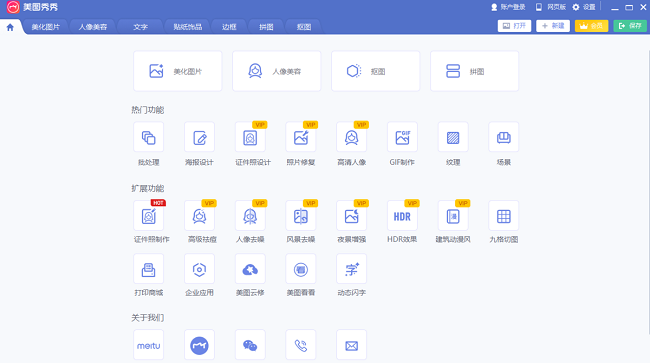Open the 网页版 web version link
The width and height of the screenshot is (650, 363).
(x=551, y=7)
